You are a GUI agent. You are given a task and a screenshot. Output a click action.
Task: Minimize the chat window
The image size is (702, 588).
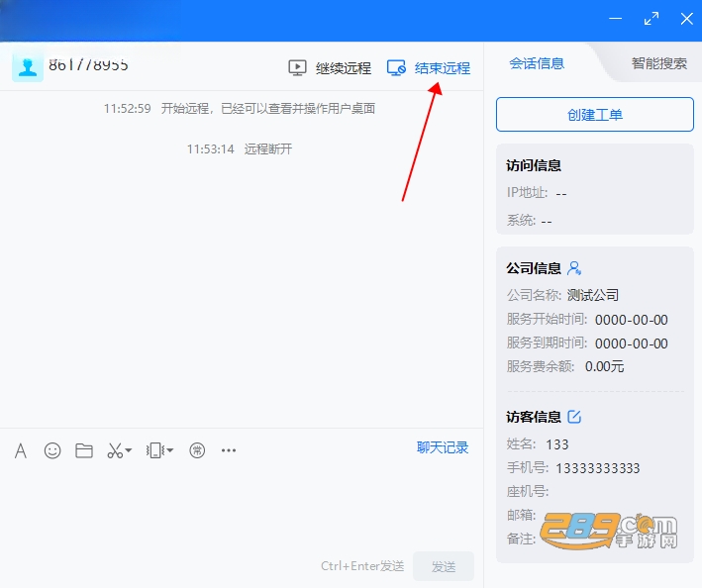pyautogui.click(x=616, y=19)
